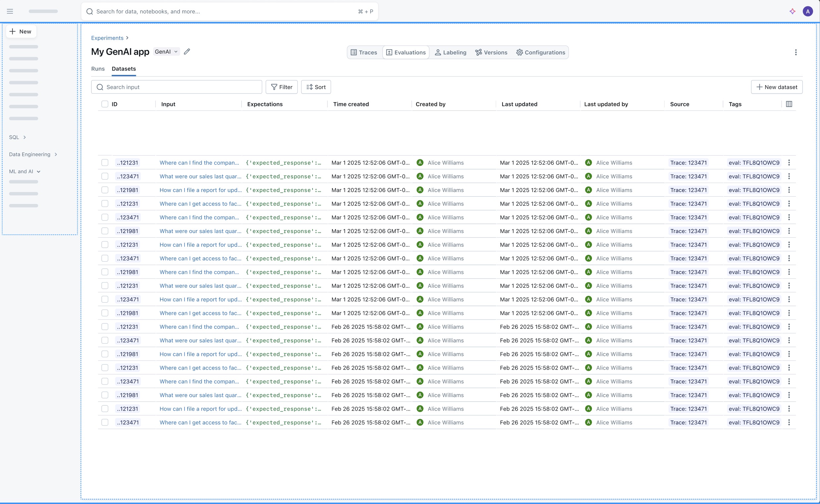The image size is (820, 504).
Task: Open kebab menu for Feb 26 row ..121981 'How can I file'
Action: click(x=789, y=354)
